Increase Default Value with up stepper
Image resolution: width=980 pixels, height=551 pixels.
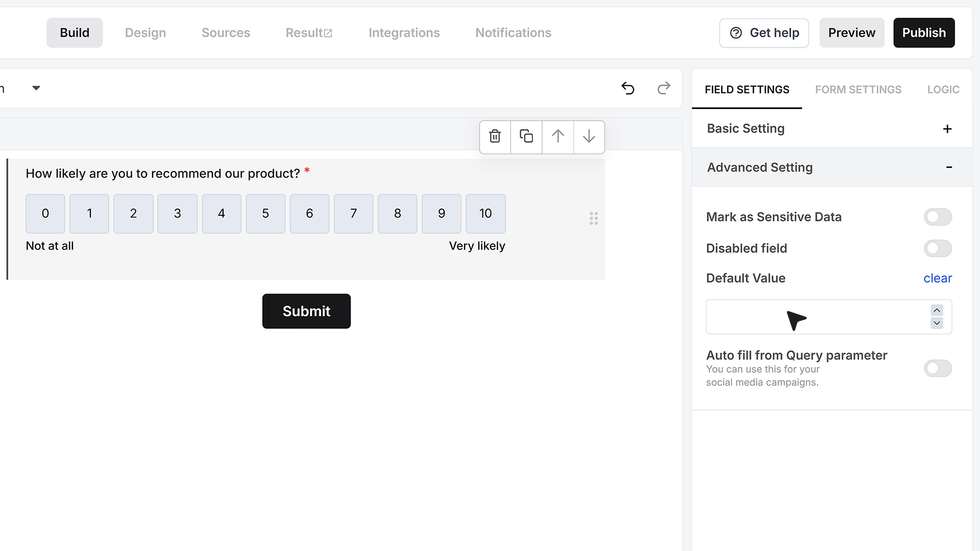937,310
